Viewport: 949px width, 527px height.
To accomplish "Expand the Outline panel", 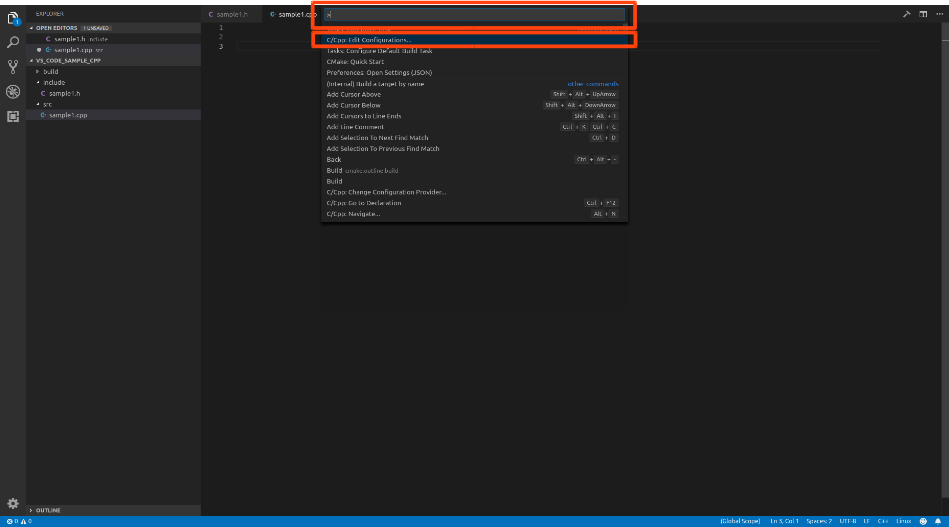I will coord(31,510).
